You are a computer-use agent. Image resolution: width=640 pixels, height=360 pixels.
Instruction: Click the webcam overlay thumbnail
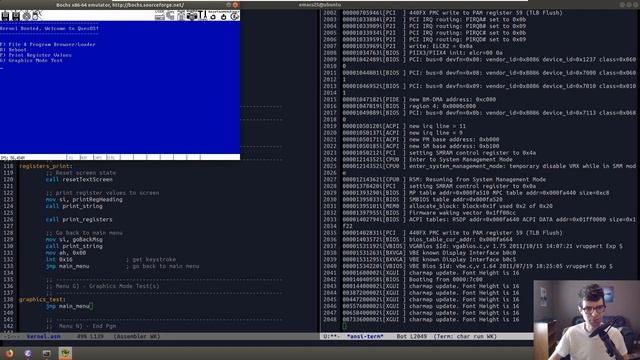pyautogui.click(x=587, y=320)
